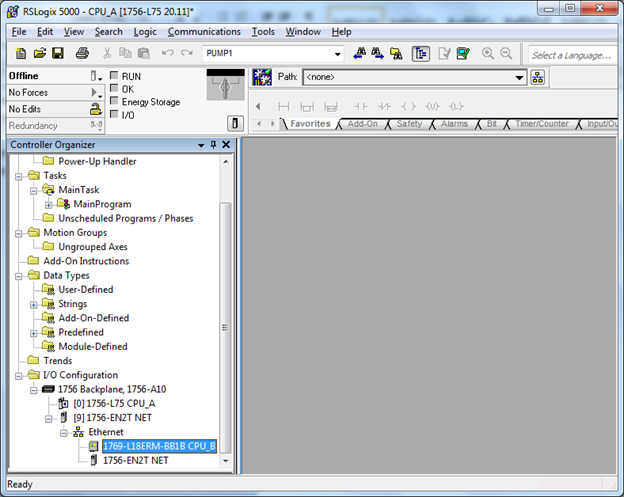Click the Undo arrow icon

168,53
